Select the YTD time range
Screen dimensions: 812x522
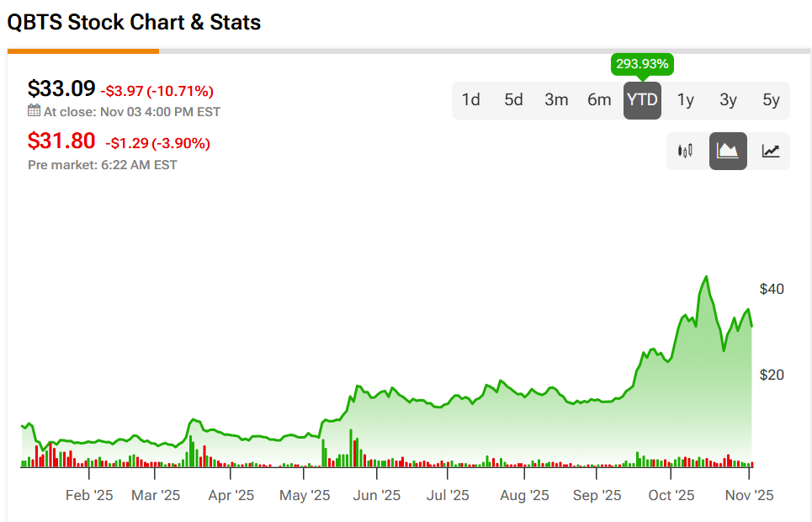(642, 100)
